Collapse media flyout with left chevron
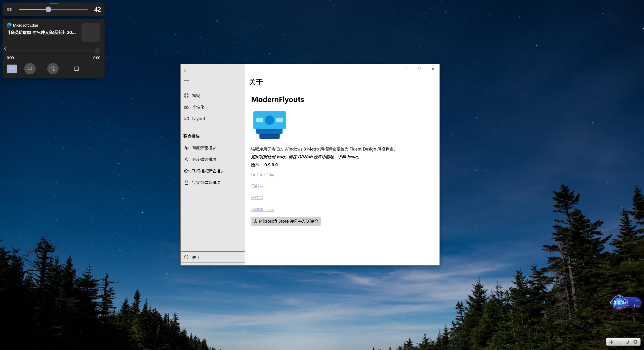This screenshot has height=350, width=644. point(5,48)
